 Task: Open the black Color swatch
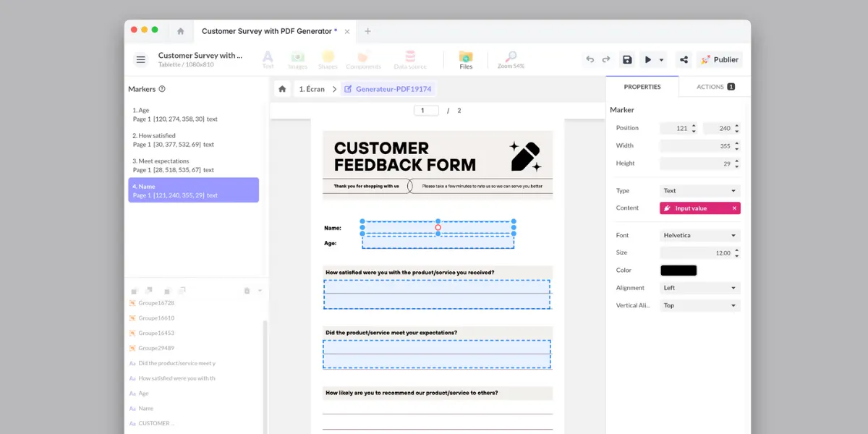678,271
